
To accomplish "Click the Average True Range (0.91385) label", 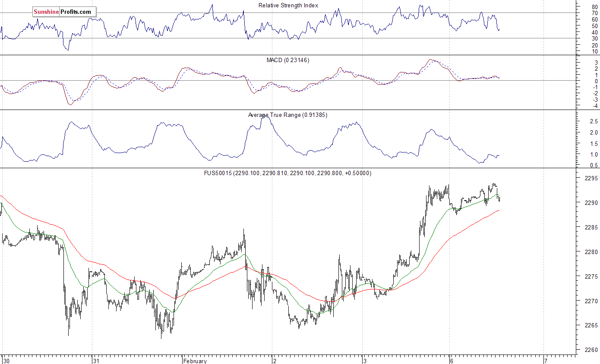I will (x=287, y=115).
